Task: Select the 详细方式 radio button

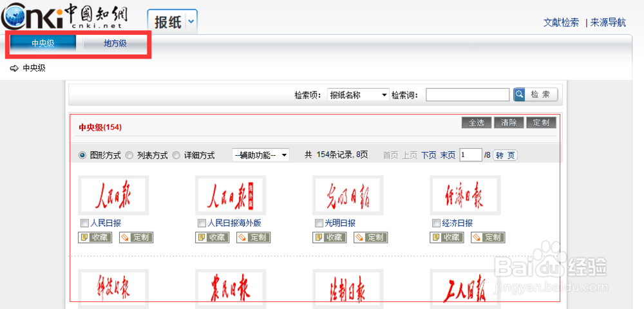Action: tap(176, 155)
